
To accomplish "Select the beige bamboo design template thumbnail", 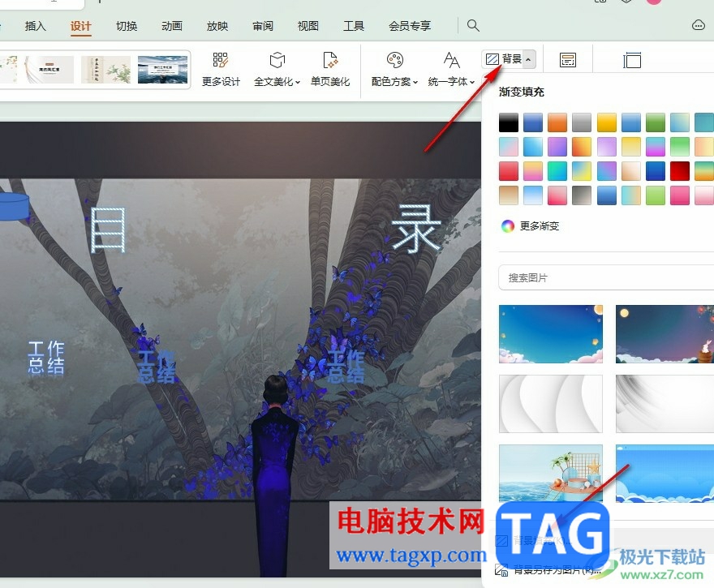I will (x=105, y=70).
